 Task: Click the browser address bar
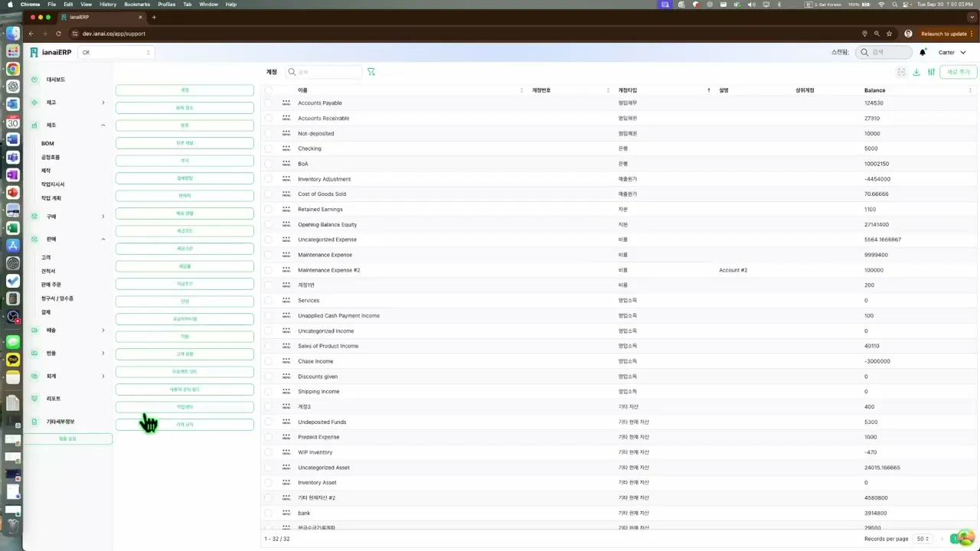tap(459, 34)
